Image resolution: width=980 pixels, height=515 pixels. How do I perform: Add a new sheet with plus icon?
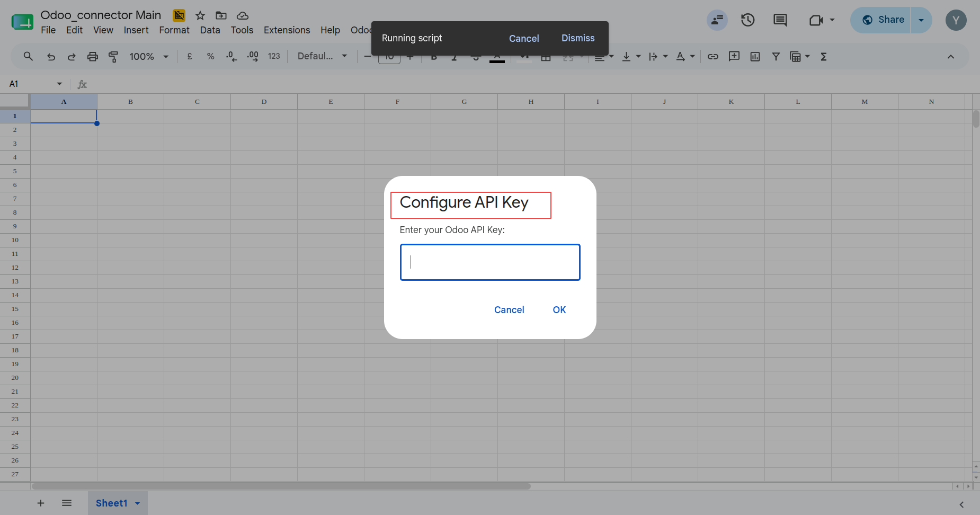(41, 503)
